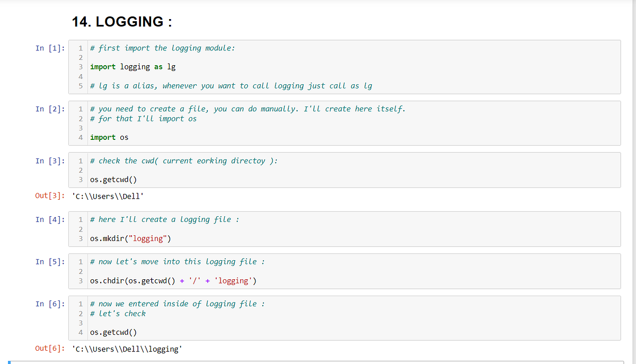Select the In [1] cell prompt
The width and height of the screenshot is (636, 364).
click(x=50, y=48)
